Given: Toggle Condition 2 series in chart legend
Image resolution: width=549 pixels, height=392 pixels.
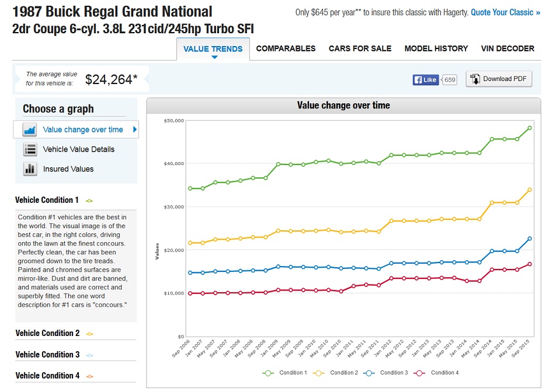Looking at the screenshot, I should coord(335,373).
